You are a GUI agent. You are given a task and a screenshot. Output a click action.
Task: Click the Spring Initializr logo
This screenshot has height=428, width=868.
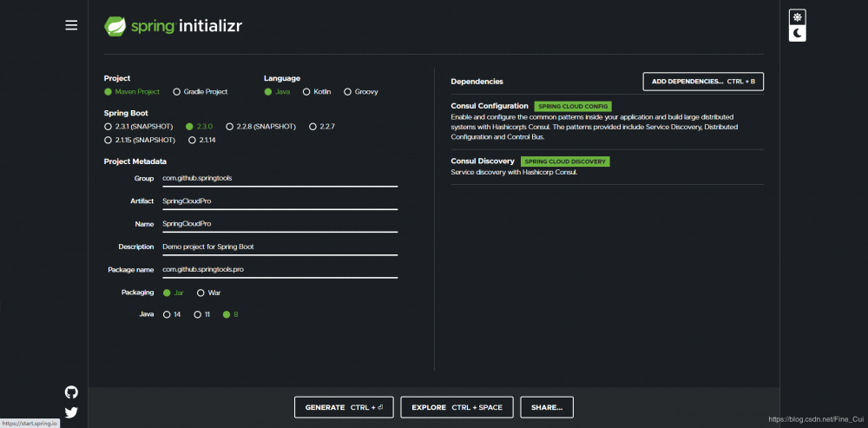click(174, 26)
